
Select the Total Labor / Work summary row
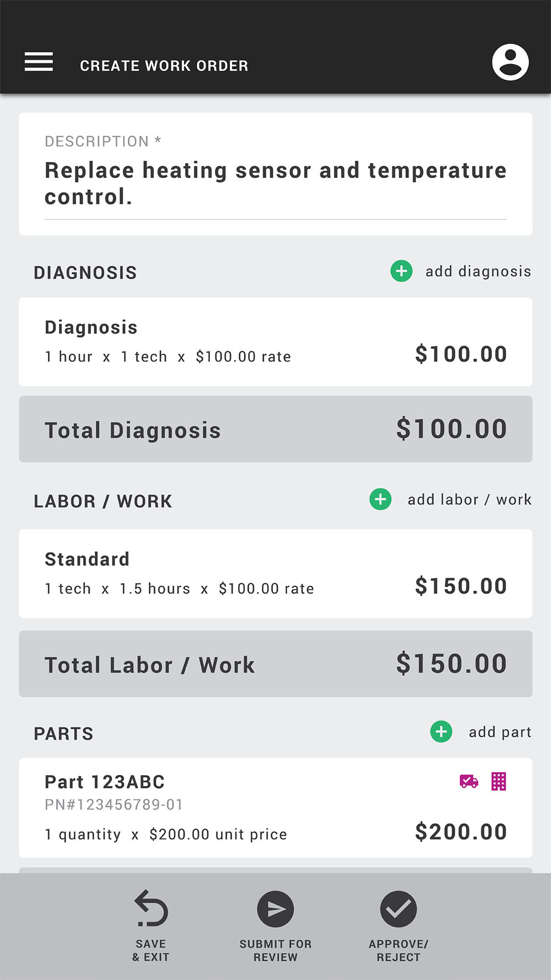pos(275,664)
